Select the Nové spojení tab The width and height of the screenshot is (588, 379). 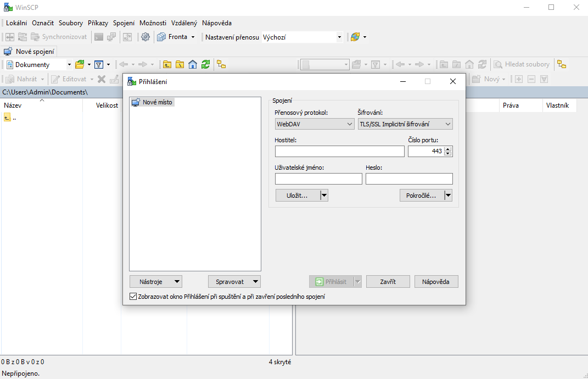tap(29, 52)
